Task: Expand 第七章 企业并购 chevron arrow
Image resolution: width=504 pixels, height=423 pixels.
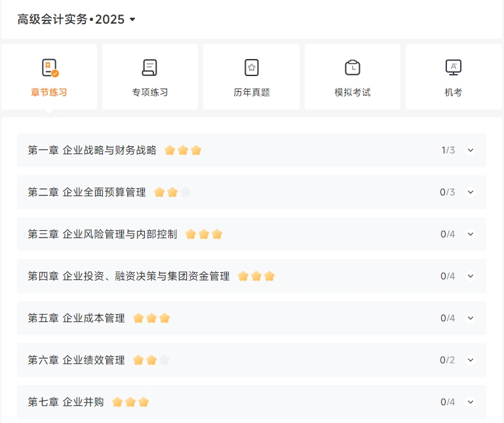Action: [470, 402]
